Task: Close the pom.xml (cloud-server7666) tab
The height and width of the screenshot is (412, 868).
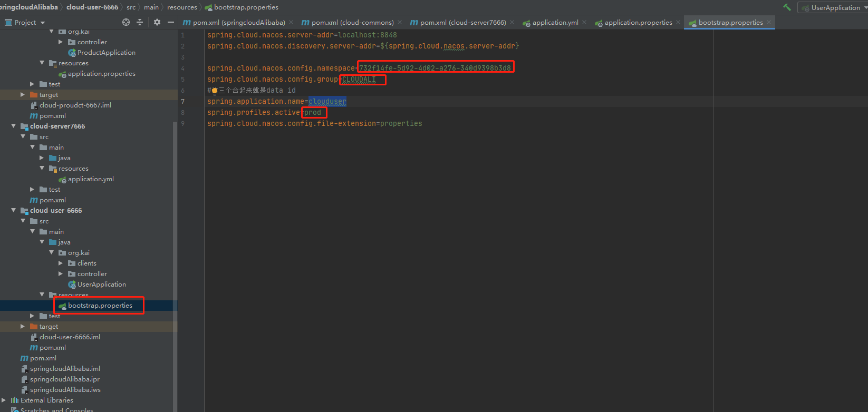Action: pyautogui.click(x=512, y=22)
